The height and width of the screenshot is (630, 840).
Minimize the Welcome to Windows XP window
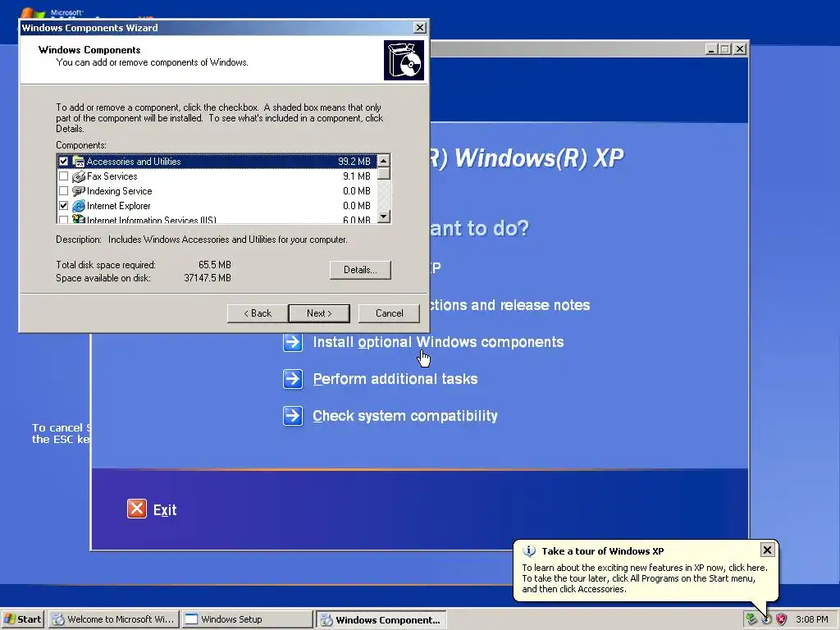tap(711, 48)
